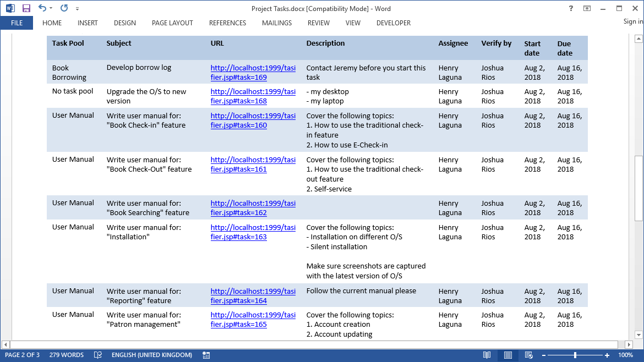Switch to the REVIEW tab
This screenshot has height=362, width=644.
pyautogui.click(x=319, y=23)
